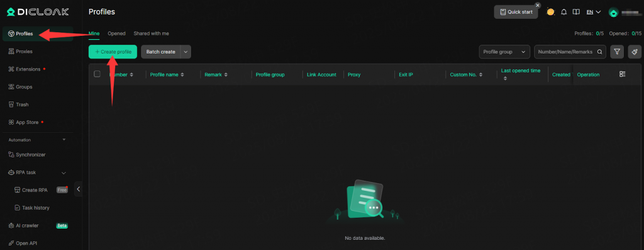Collapse the RPA task submenu
The image size is (644, 250).
[x=64, y=173]
